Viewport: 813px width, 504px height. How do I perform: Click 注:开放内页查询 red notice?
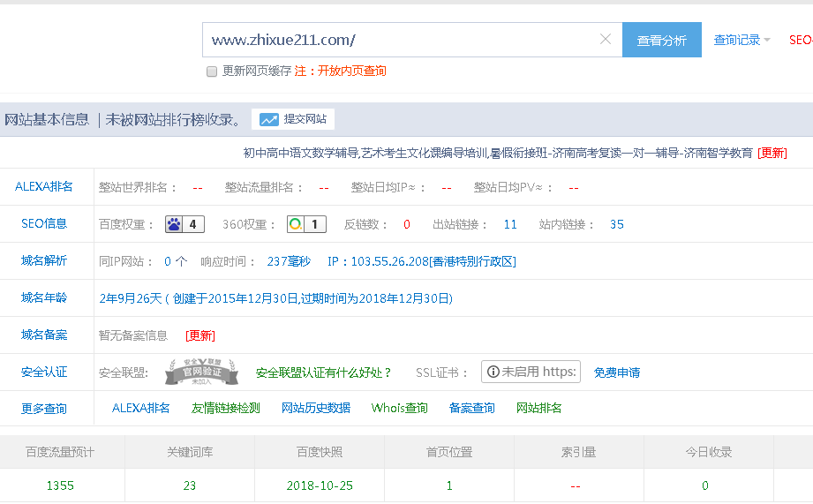pyautogui.click(x=340, y=71)
